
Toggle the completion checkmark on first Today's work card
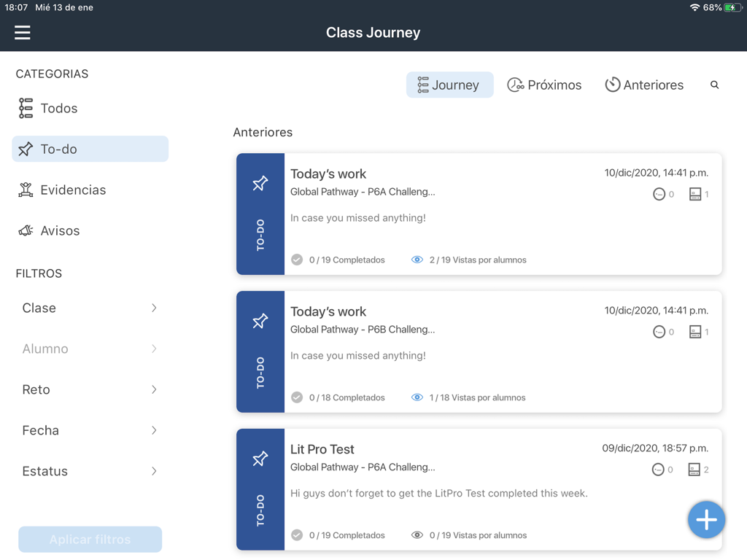[297, 259]
